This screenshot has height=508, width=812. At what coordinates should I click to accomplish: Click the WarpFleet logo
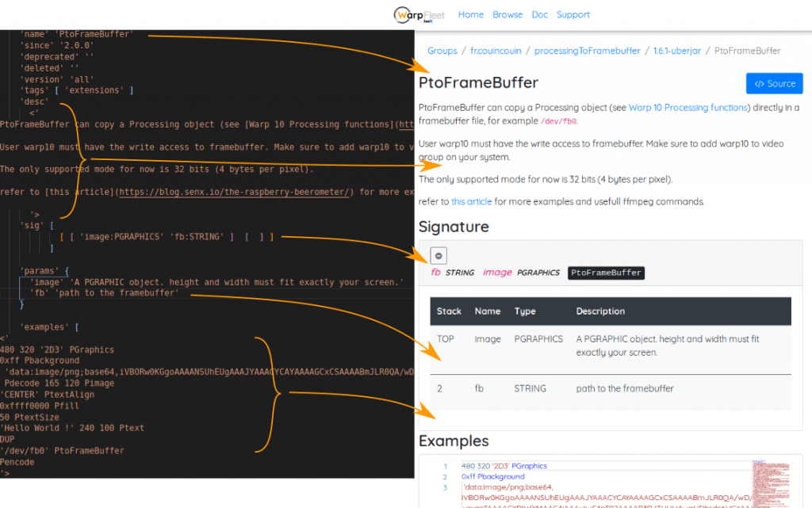coord(419,15)
